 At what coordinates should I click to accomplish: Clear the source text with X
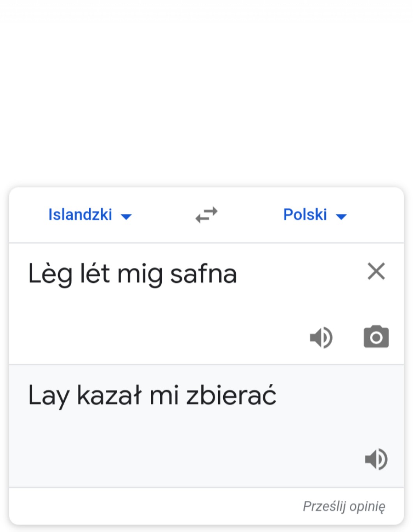[x=376, y=271]
